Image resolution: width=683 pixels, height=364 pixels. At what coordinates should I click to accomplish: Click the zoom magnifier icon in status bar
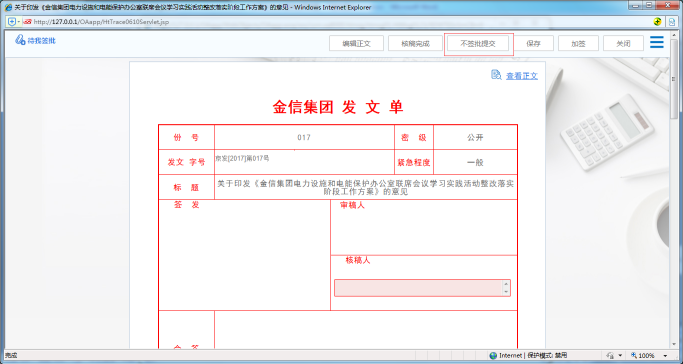coord(634,355)
